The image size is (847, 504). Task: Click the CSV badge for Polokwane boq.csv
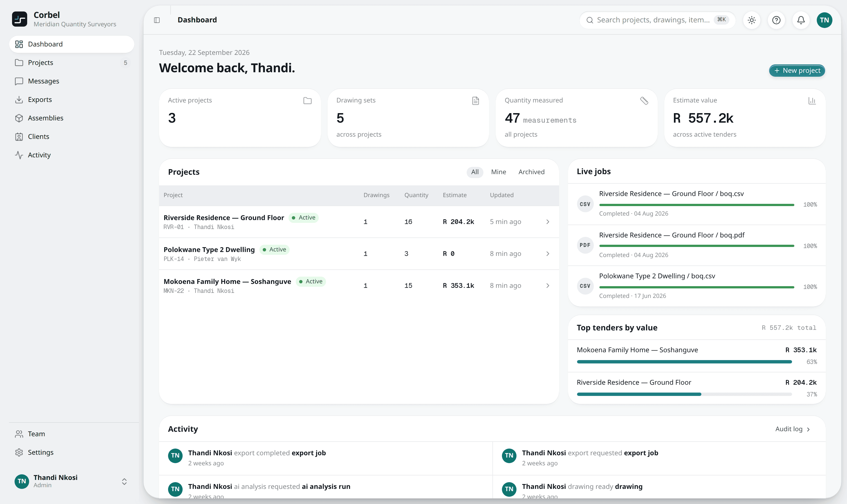tap(585, 286)
